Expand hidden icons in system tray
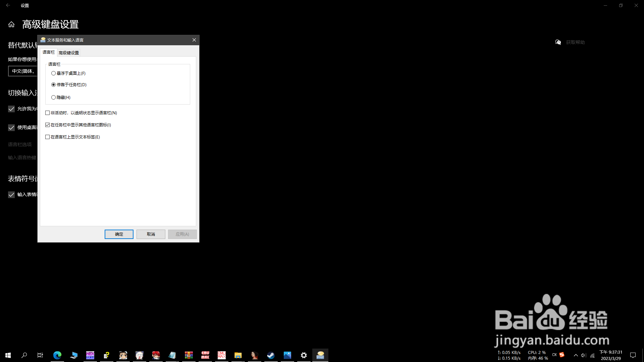644x362 pixels. click(x=576, y=355)
